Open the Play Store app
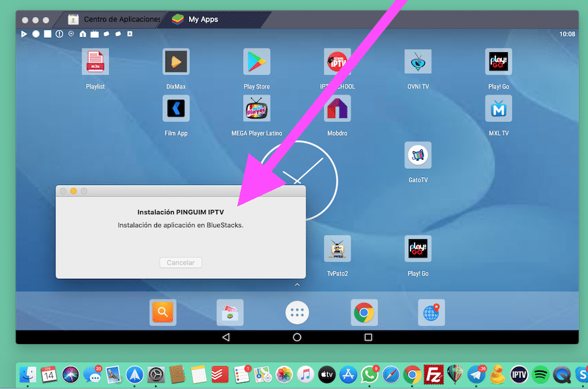The height and width of the screenshot is (389, 588). point(256,63)
